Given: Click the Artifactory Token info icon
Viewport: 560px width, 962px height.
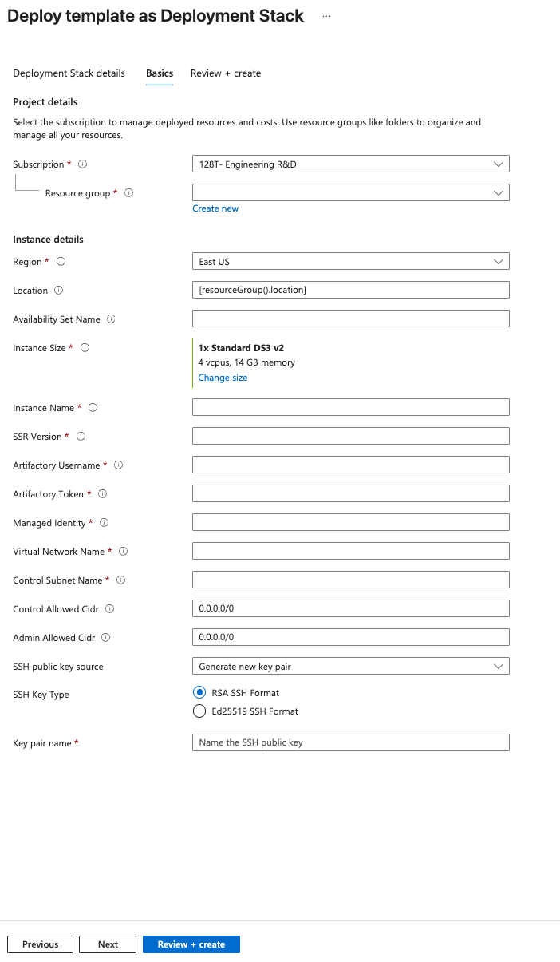Looking at the screenshot, I should click(102, 494).
